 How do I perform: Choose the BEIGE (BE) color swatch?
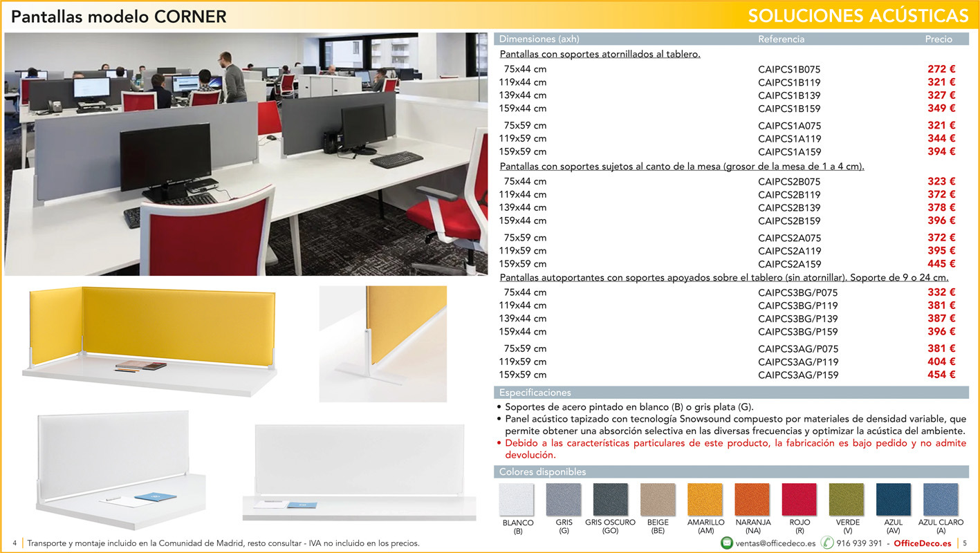658,500
